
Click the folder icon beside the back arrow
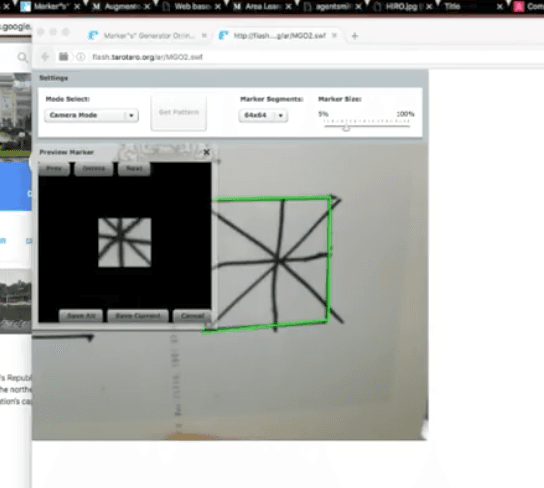coord(63,56)
